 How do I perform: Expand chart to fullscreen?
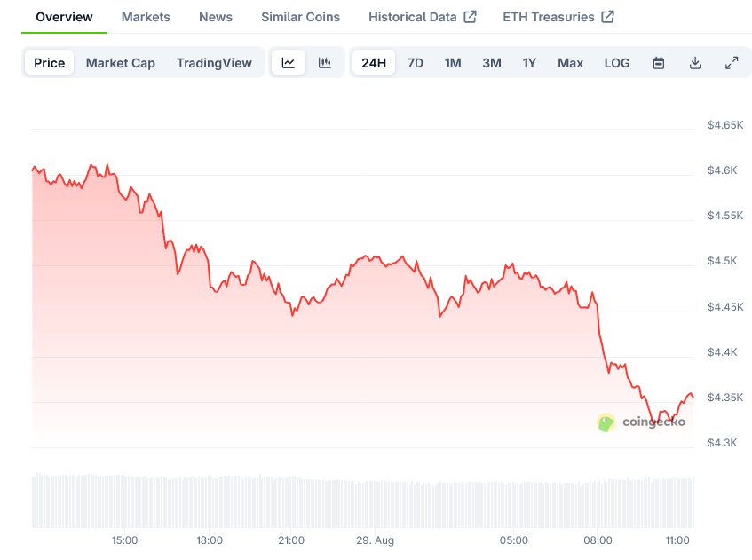tap(732, 63)
